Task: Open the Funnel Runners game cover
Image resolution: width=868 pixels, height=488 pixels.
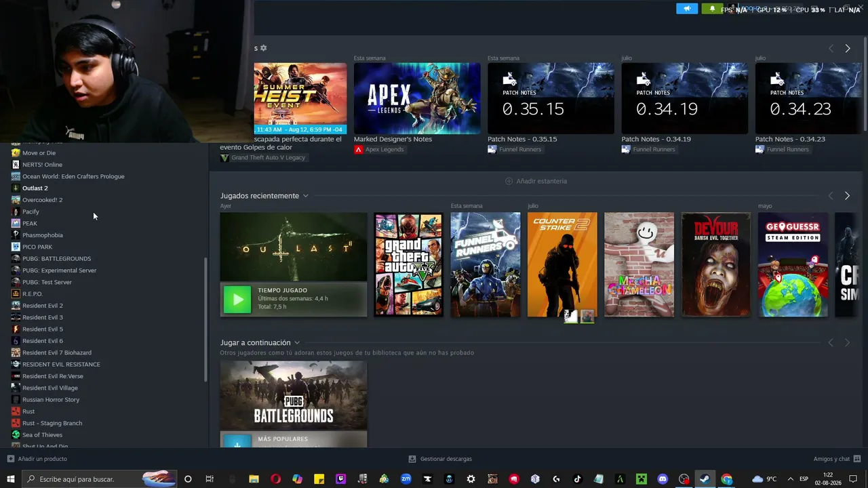Action: click(486, 264)
